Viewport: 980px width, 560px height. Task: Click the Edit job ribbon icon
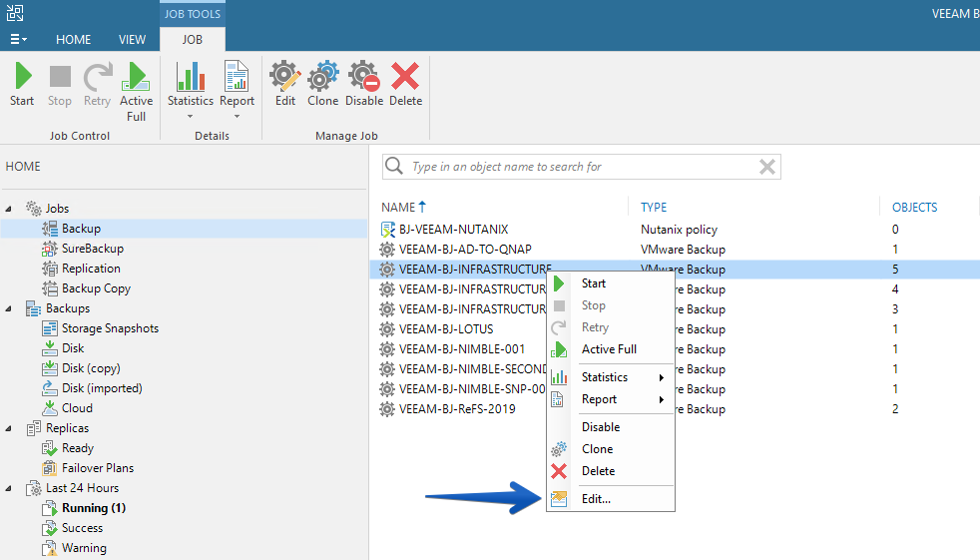(285, 85)
